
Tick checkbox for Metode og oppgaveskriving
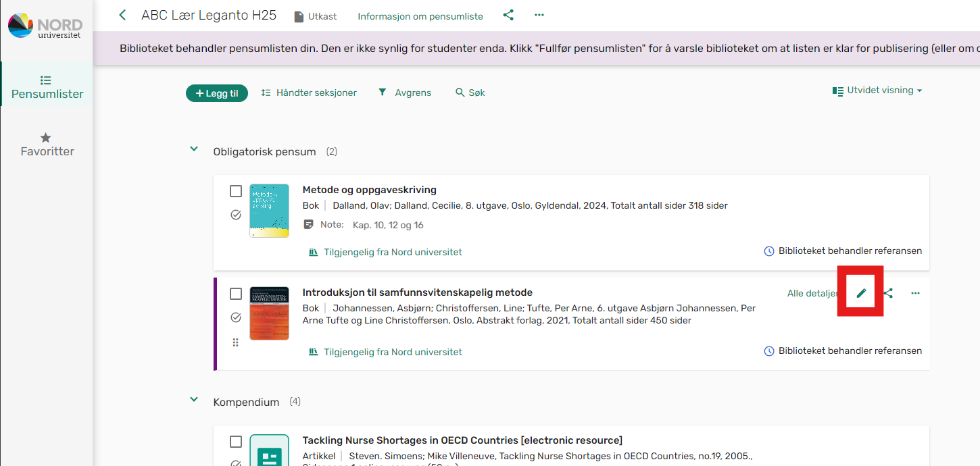(x=236, y=191)
